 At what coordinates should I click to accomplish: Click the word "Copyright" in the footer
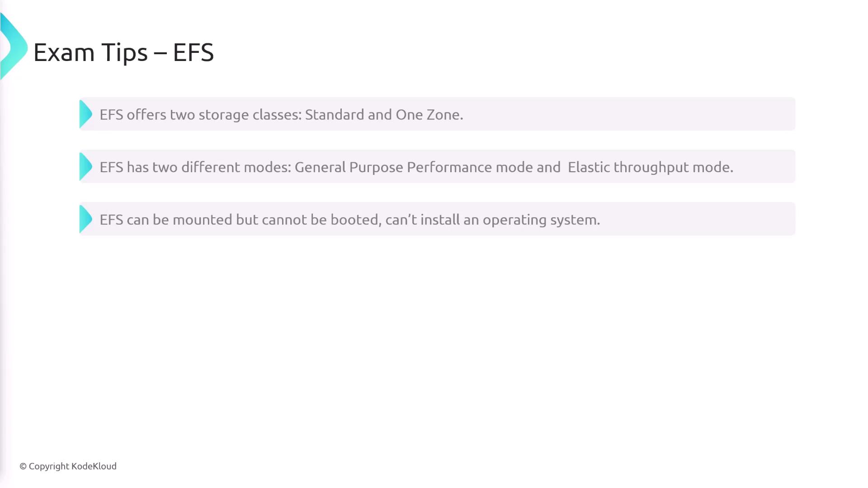(x=49, y=466)
